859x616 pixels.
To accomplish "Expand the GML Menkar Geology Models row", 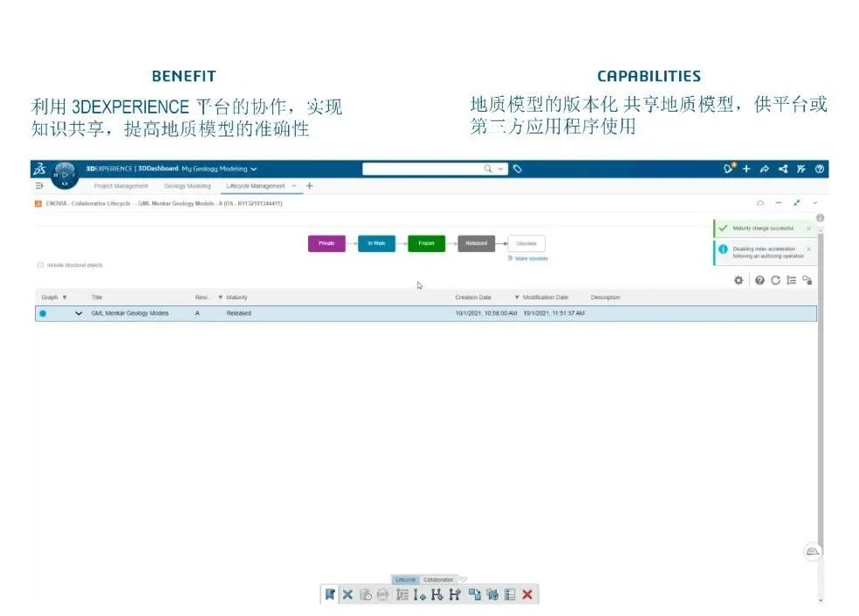I will (x=79, y=313).
